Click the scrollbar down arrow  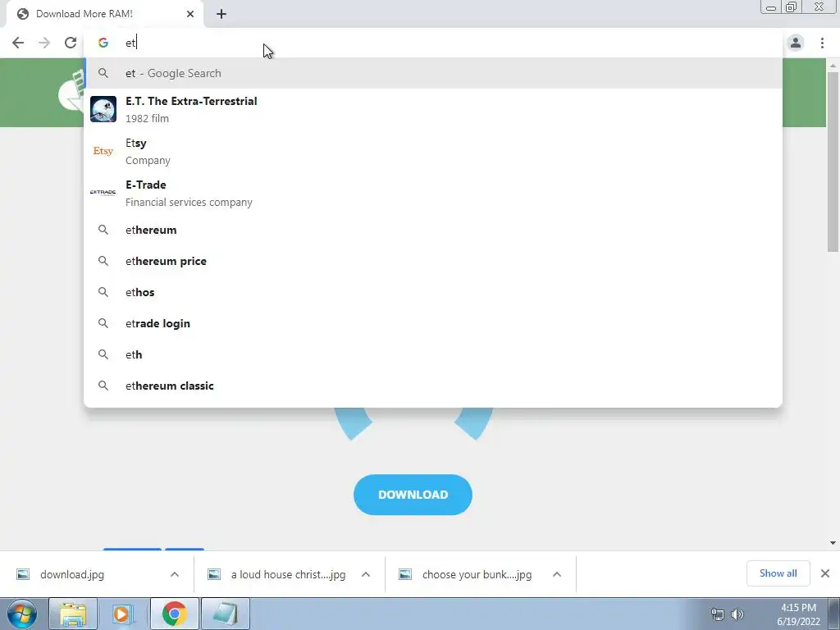pos(833,543)
